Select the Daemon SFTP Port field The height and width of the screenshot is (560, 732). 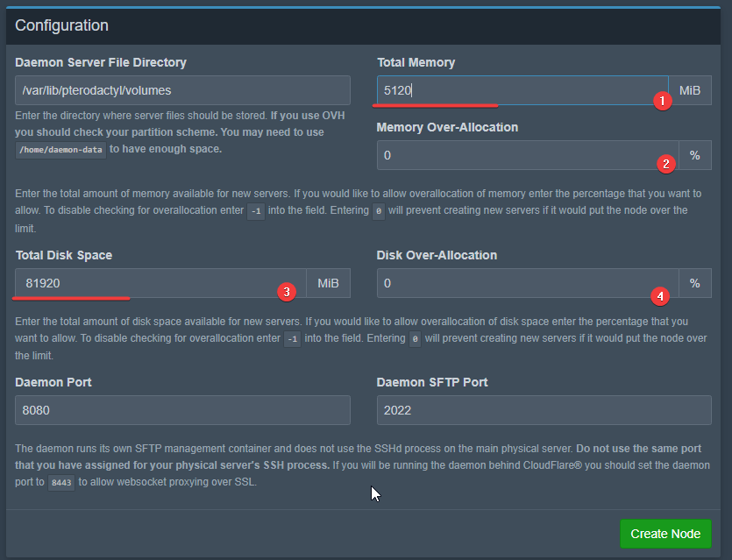(x=544, y=410)
